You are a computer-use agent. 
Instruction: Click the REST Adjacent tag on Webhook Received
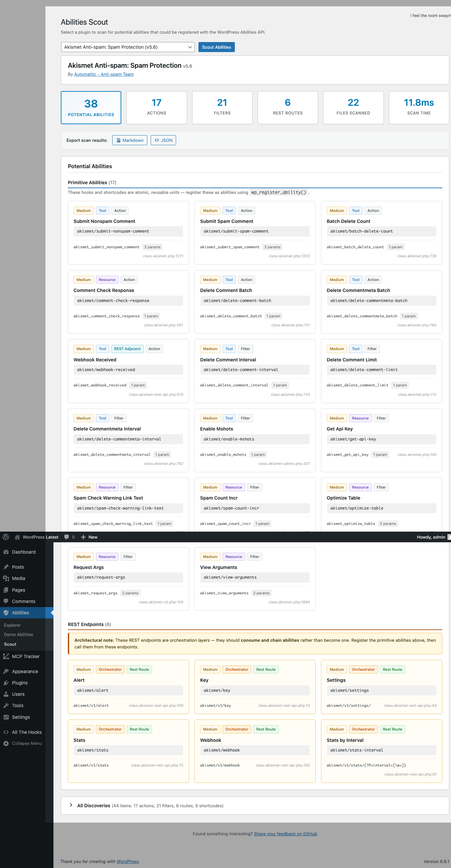127,349
